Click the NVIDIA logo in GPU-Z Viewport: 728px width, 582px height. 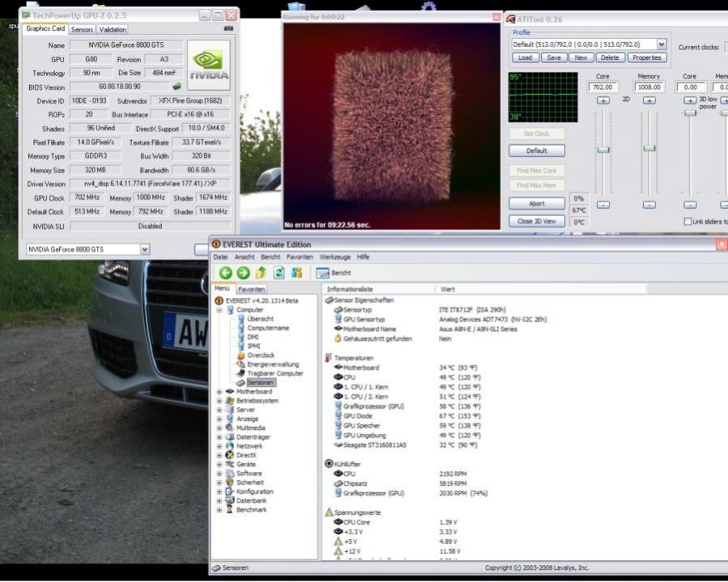(208, 65)
